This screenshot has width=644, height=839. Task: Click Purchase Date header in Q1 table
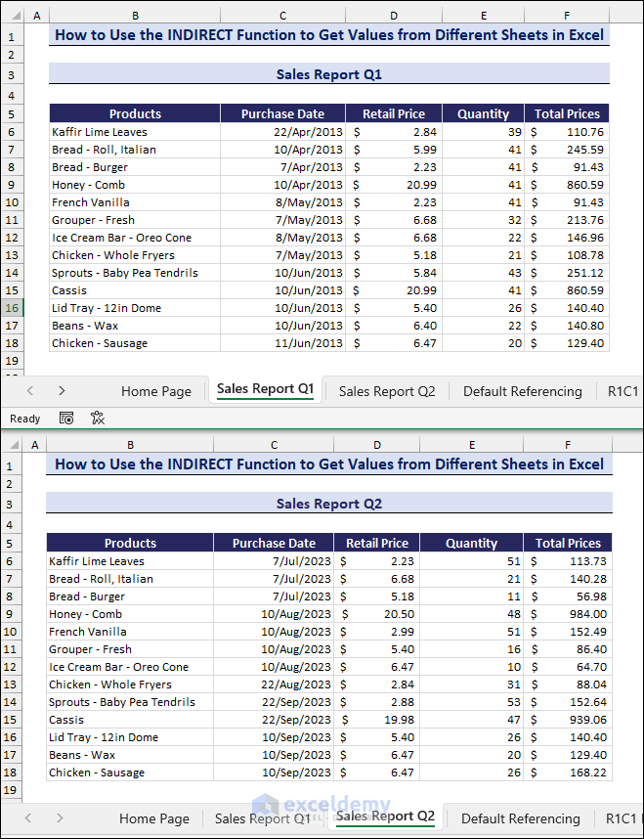[x=283, y=113]
